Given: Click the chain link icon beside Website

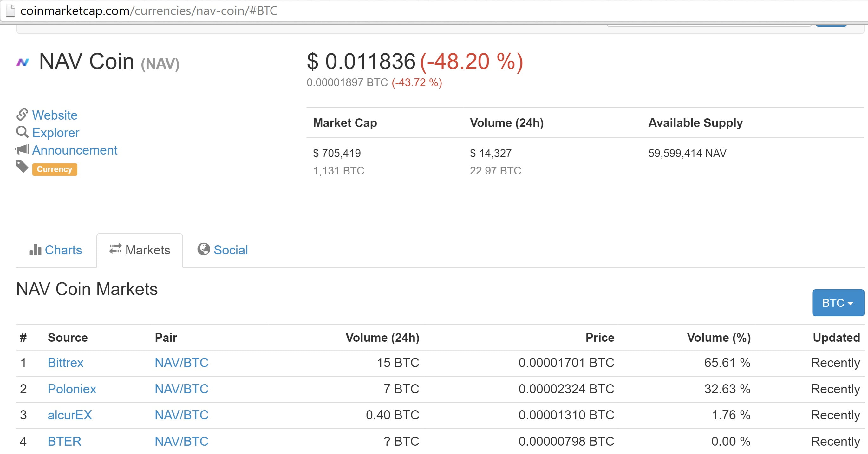Looking at the screenshot, I should point(22,114).
